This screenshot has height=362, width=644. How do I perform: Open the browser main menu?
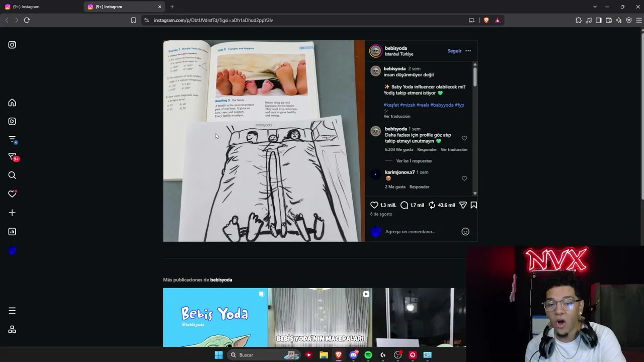[x=639, y=20]
